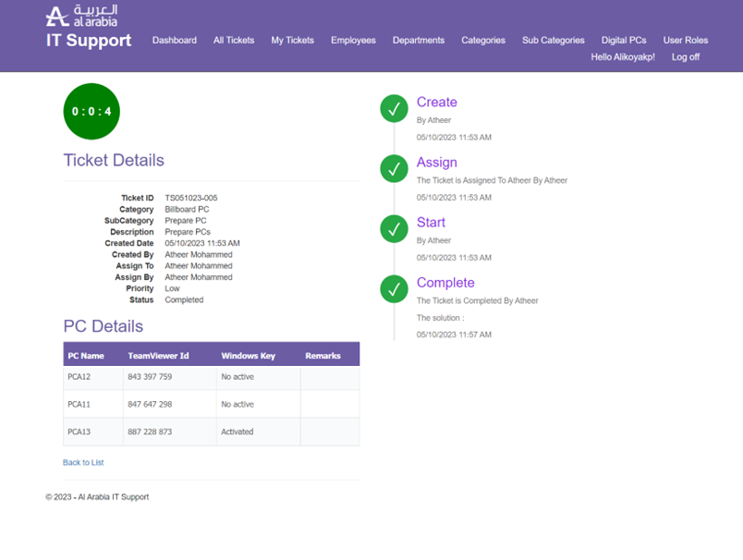
Task: Go to Digital PCs page
Action: pyautogui.click(x=624, y=41)
